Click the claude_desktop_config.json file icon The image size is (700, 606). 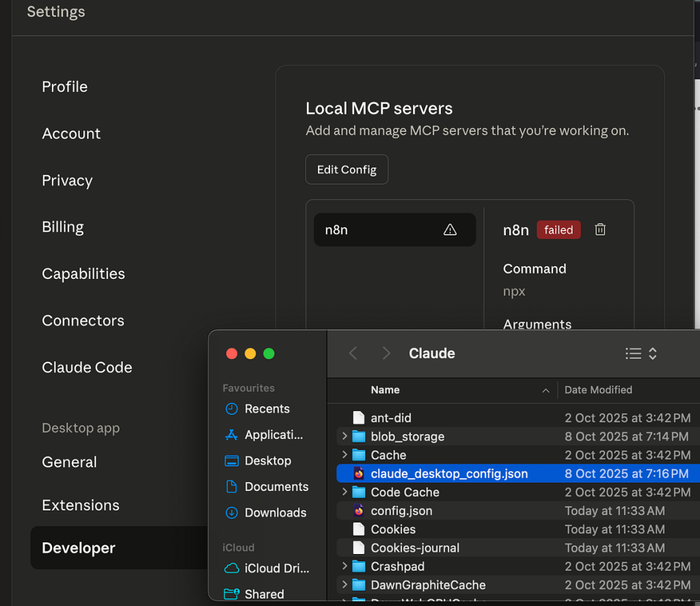coord(358,473)
